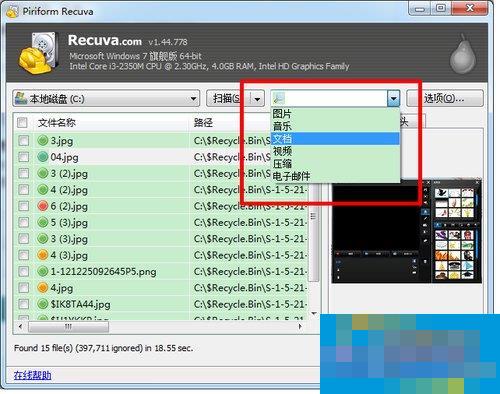Select 电子邮件 from the filter list

click(x=336, y=176)
